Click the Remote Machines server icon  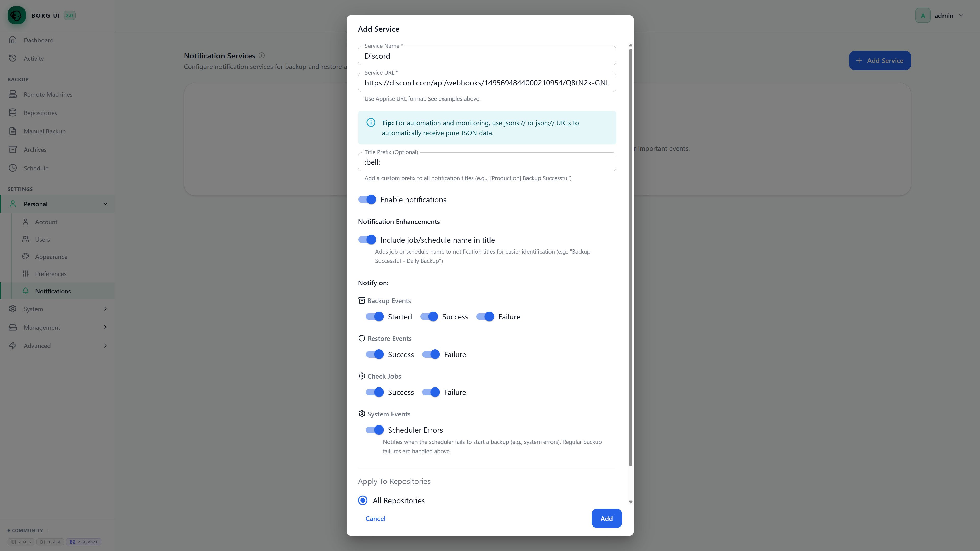coord(13,94)
